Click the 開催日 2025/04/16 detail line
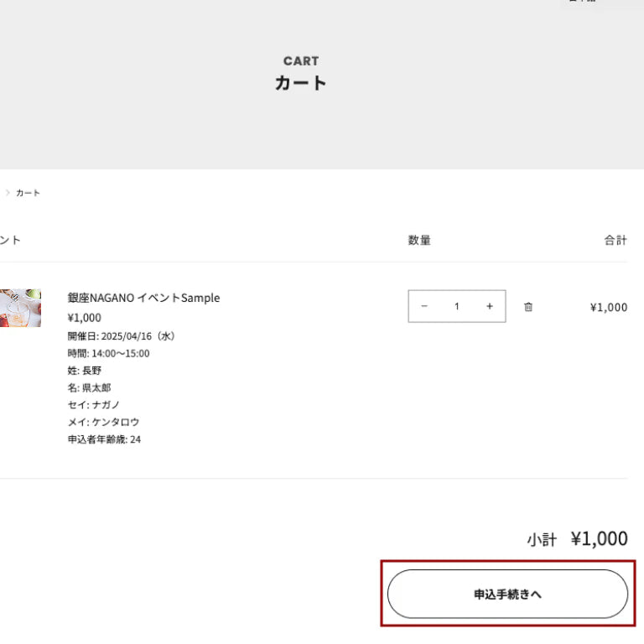644x644 pixels. (122, 336)
